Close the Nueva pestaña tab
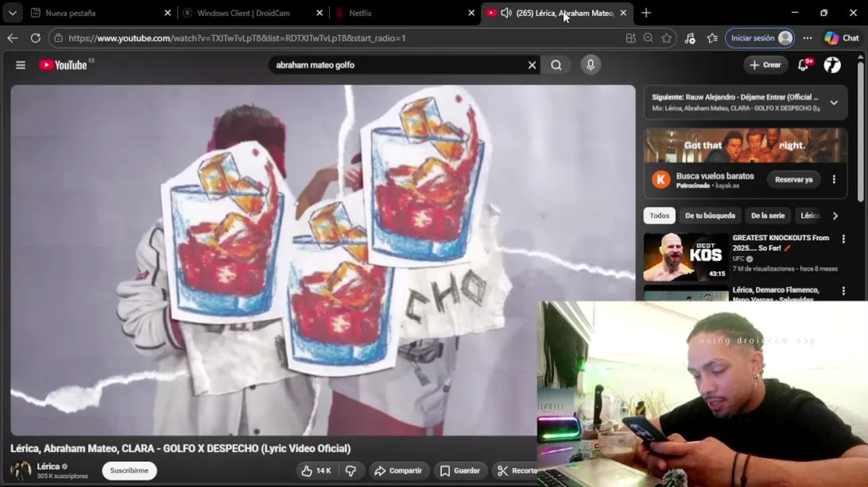 (168, 13)
